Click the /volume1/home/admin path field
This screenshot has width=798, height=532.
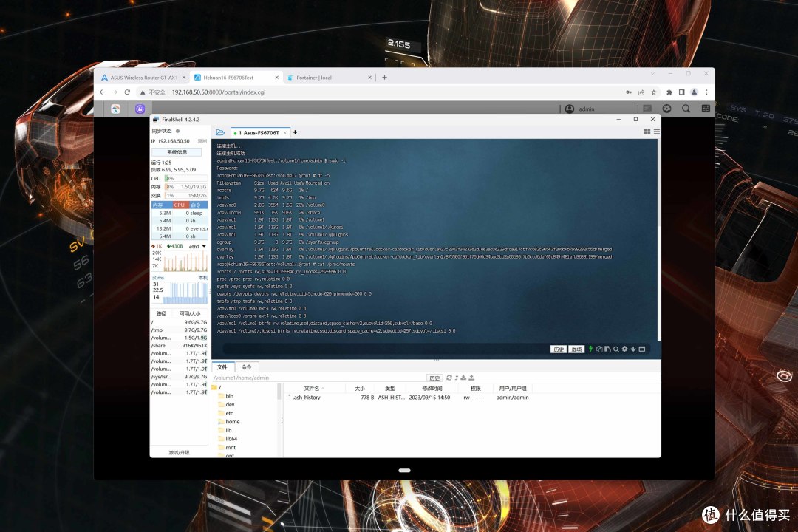[x=318, y=378]
